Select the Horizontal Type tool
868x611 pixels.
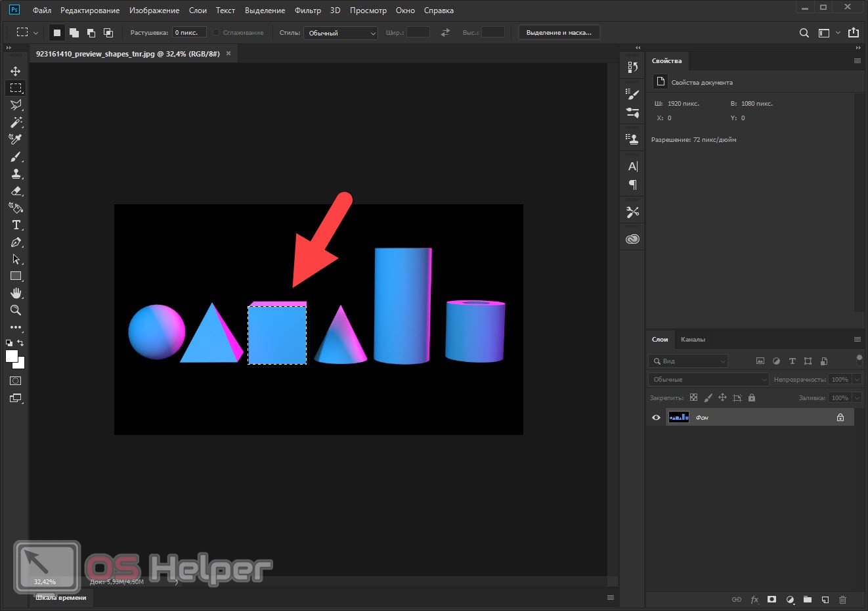[x=16, y=225]
